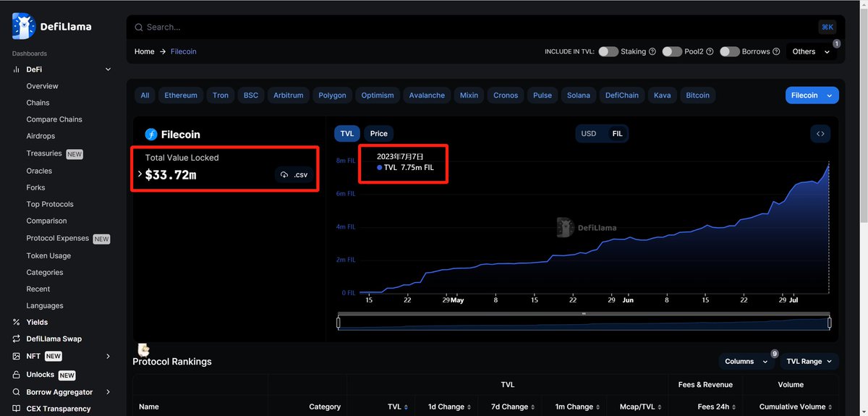Open Compare Chains in sidebar
Image resolution: width=868 pixels, height=416 pixels.
(54, 119)
